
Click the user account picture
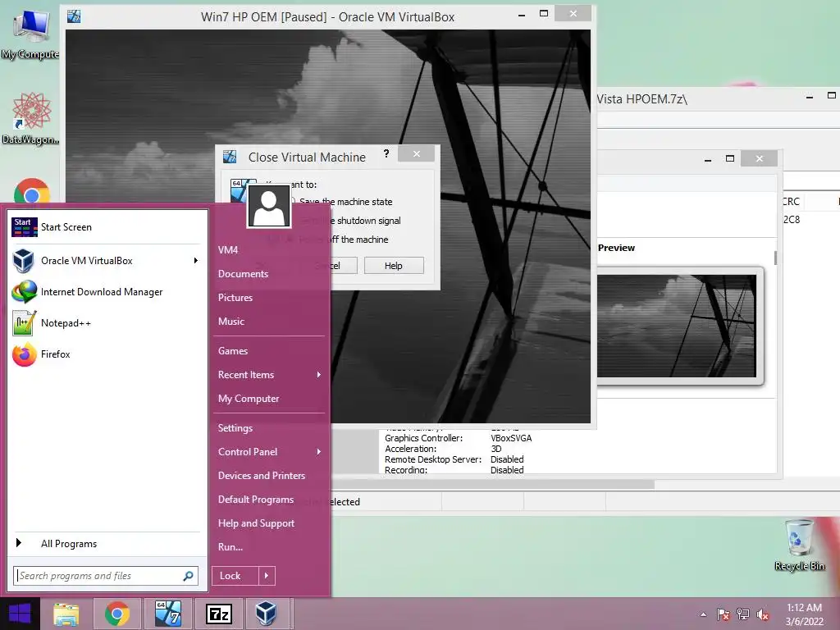pyautogui.click(x=269, y=206)
